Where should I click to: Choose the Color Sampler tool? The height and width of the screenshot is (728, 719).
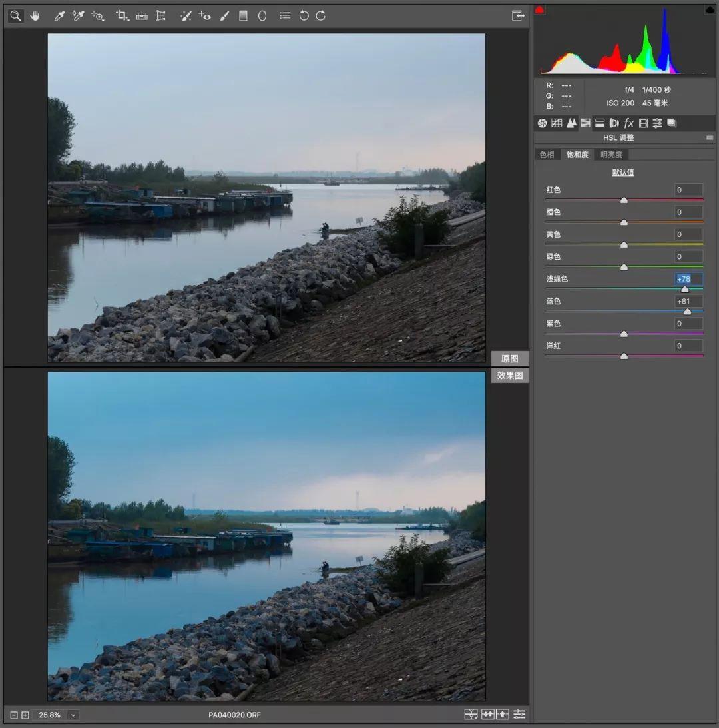pos(77,16)
